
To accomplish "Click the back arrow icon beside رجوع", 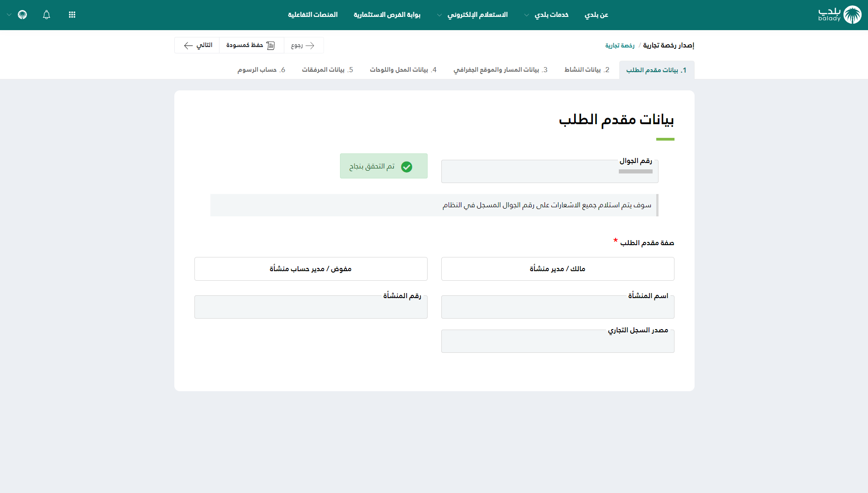I will point(310,45).
